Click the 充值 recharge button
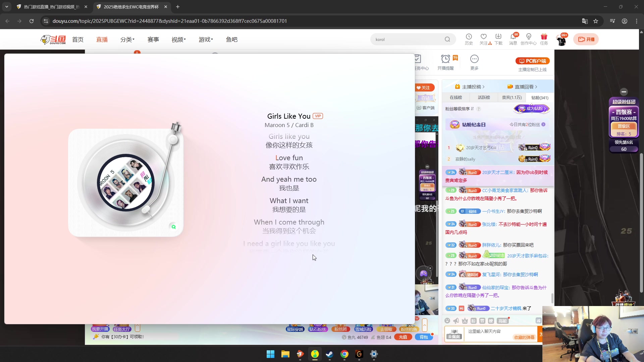The height and width of the screenshot is (362, 644). pos(403,337)
